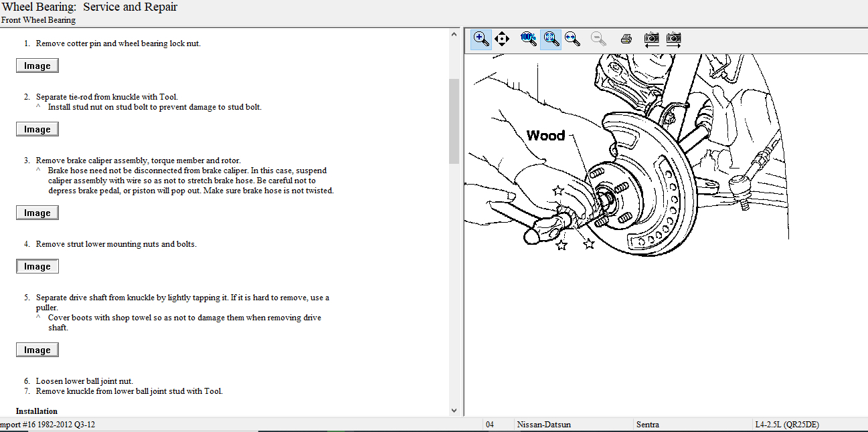Image resolution: width=868 pixels, height=432 pixels.
Task: Click 'Remove brake caliper assembly' step
Action: (x=139, y=160)
